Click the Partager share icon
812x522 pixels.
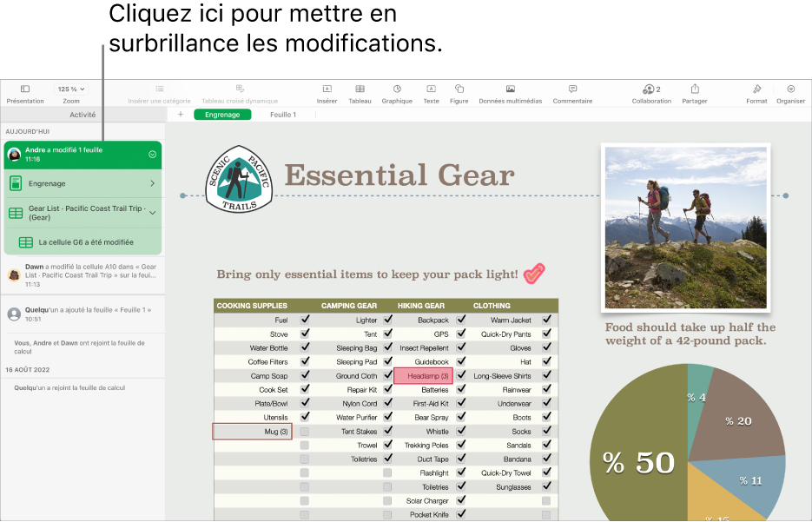695,89
